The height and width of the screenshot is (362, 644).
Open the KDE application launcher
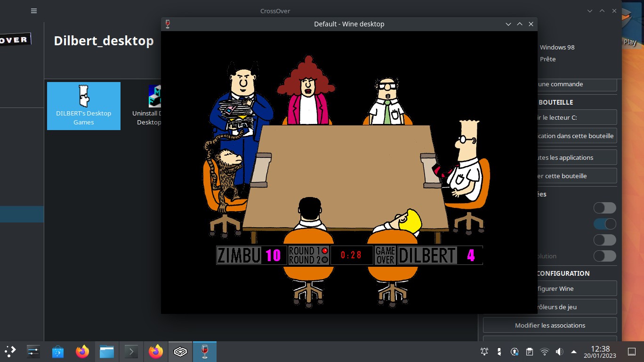(10, 352)
